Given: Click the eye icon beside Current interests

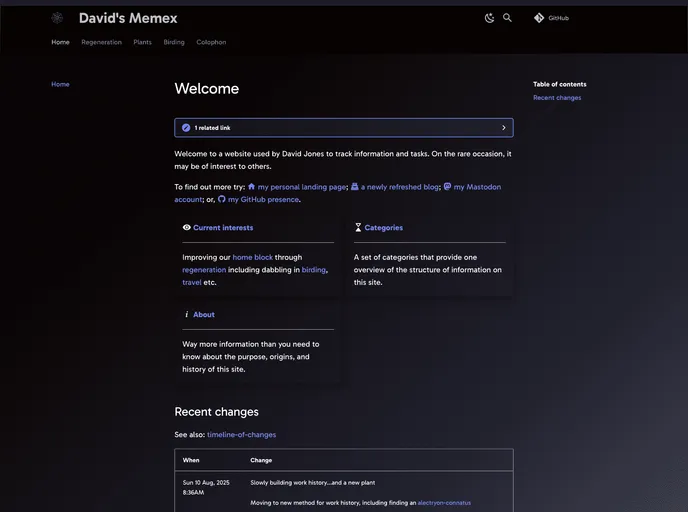Looking at the screenshot, I should (186, 227).
